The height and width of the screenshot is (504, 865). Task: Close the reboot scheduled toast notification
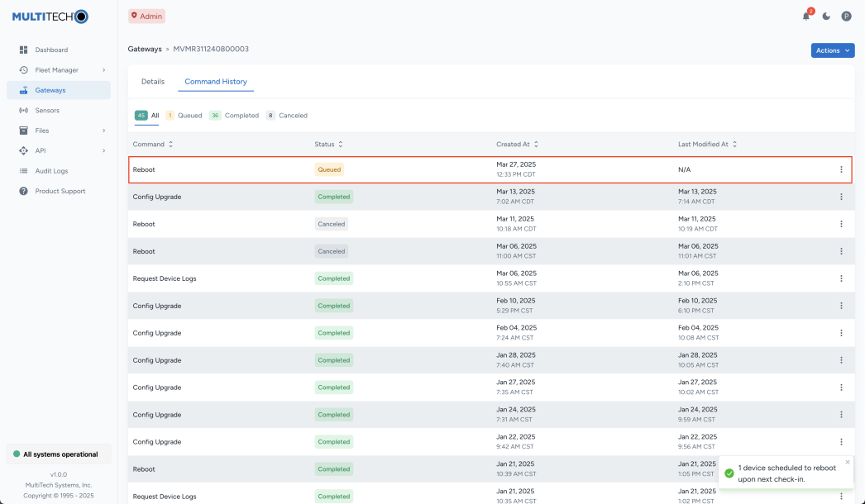[x=847, y=462]
